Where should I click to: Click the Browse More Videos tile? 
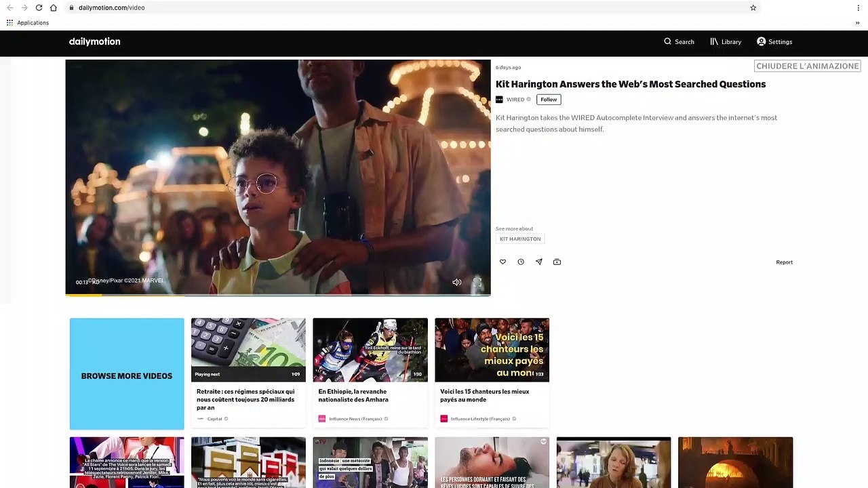point(127,373)
